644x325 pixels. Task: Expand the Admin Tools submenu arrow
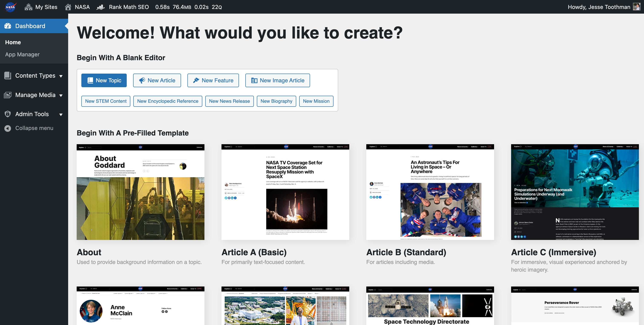tap(61, 115)
